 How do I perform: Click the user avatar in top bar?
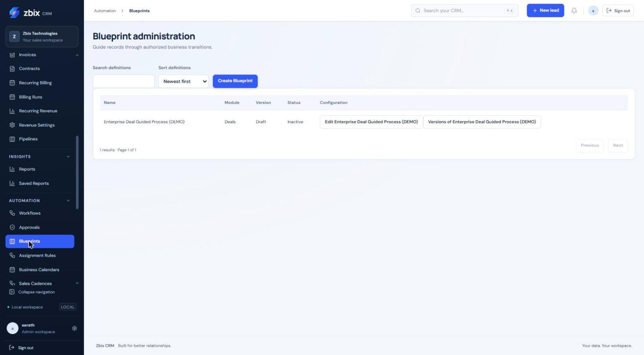pyautogui.click(x=593, y=10)
